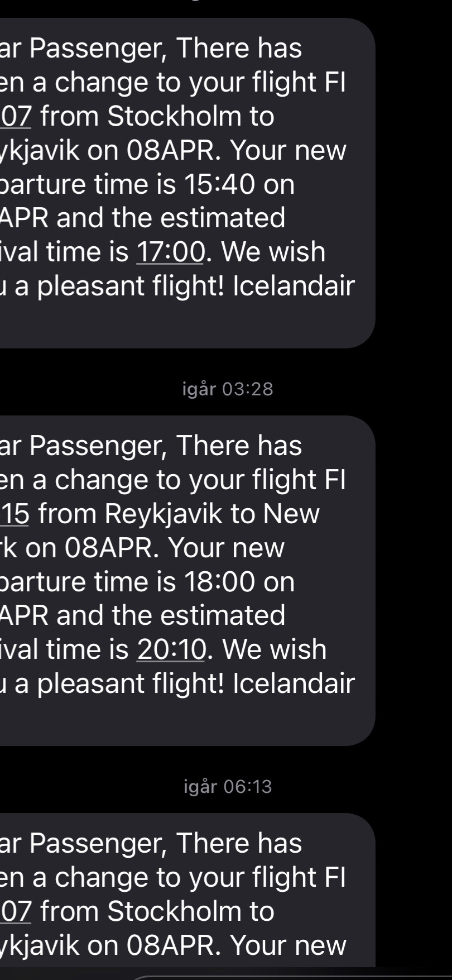This screenshot has height=980, width=452.
Task: Click the igår 06:13 timestamp
Action: pyautogui.click(x=228, y=787)
